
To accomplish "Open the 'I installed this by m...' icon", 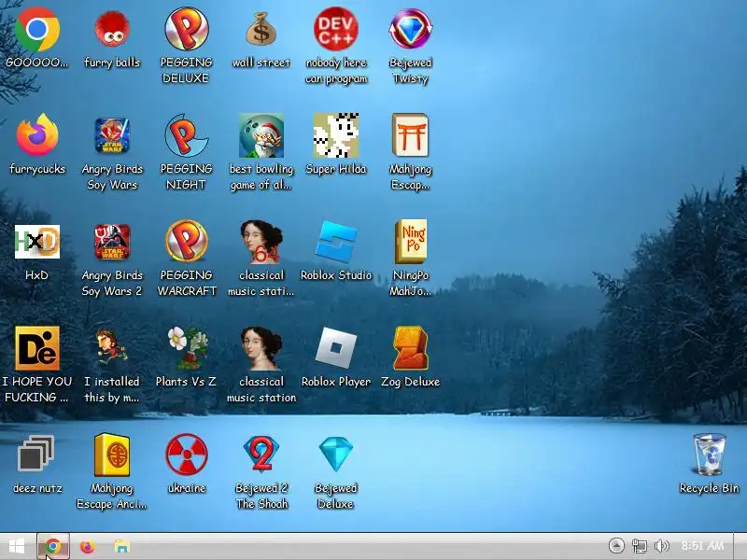I will (x=112, y=349).
